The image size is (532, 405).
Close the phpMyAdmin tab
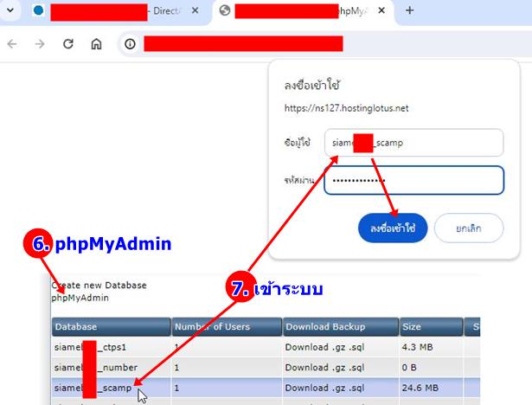pos(381,10)
